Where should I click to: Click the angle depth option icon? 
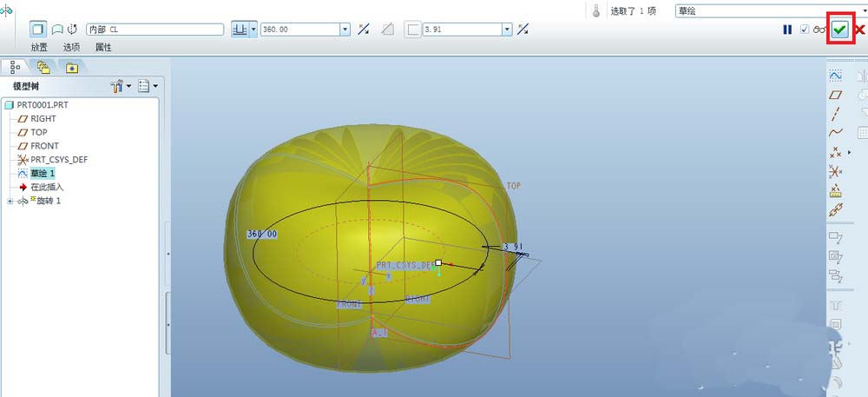240,30
